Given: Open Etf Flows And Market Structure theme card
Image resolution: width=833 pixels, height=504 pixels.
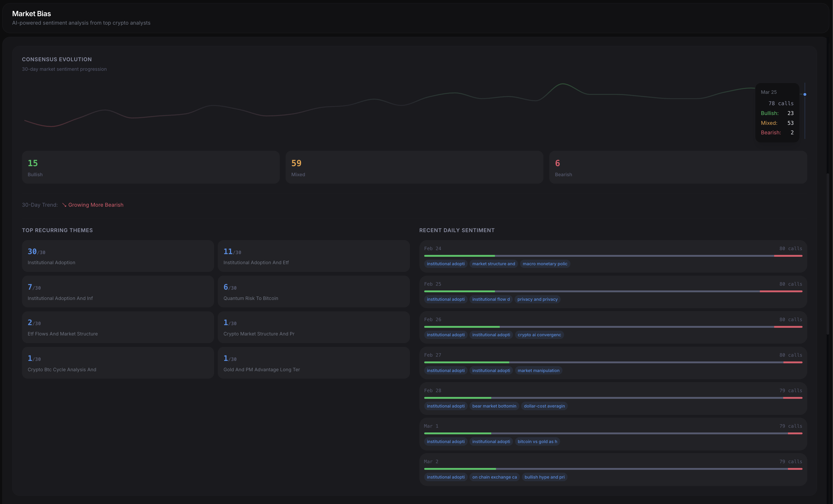Looking at the screenshot, I should [118, 327].
